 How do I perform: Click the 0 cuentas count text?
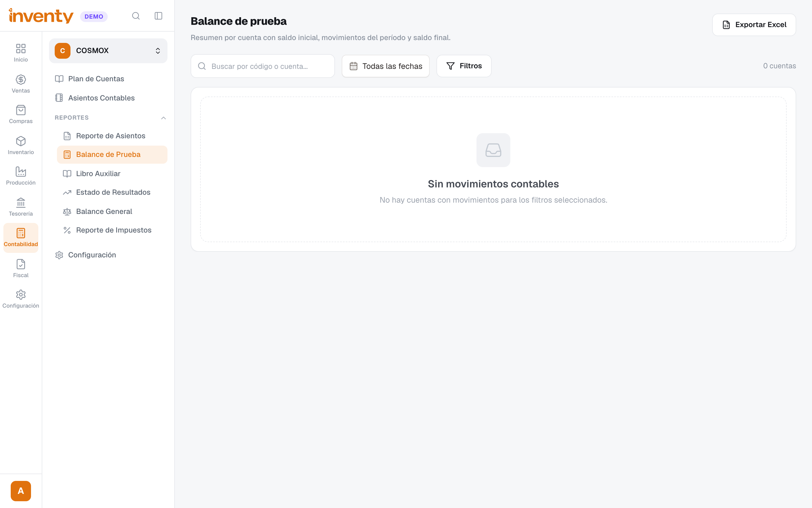(779, 66)
